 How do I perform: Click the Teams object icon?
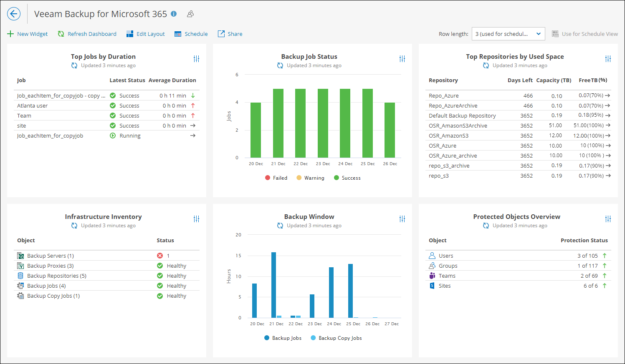tap(432, 276)
